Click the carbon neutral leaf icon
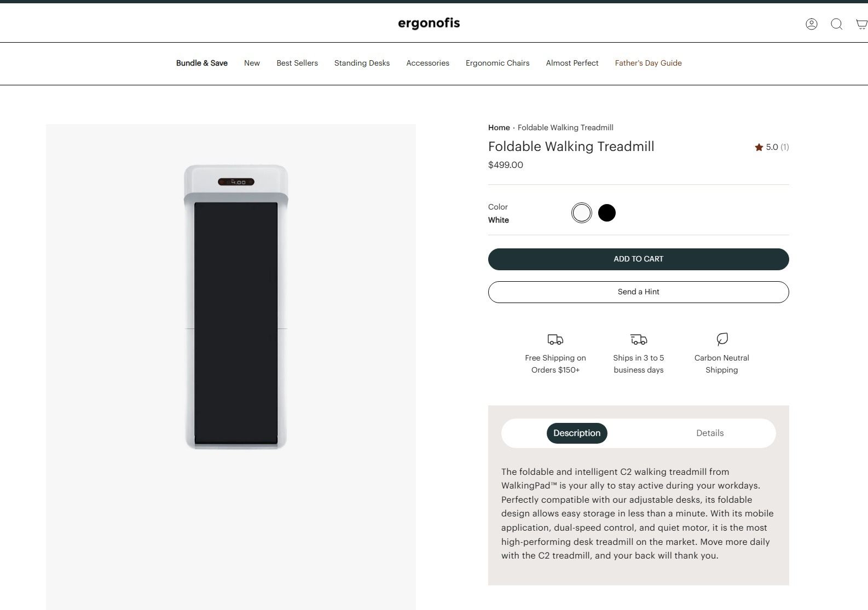The height and width of the screenshot is (610, 868). (x=722, y=339)
